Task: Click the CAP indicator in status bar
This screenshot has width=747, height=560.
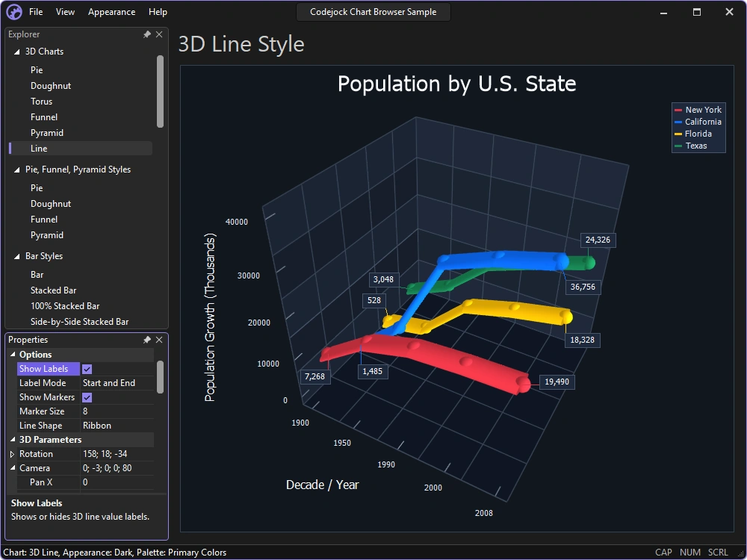Action: pos(663,553)
